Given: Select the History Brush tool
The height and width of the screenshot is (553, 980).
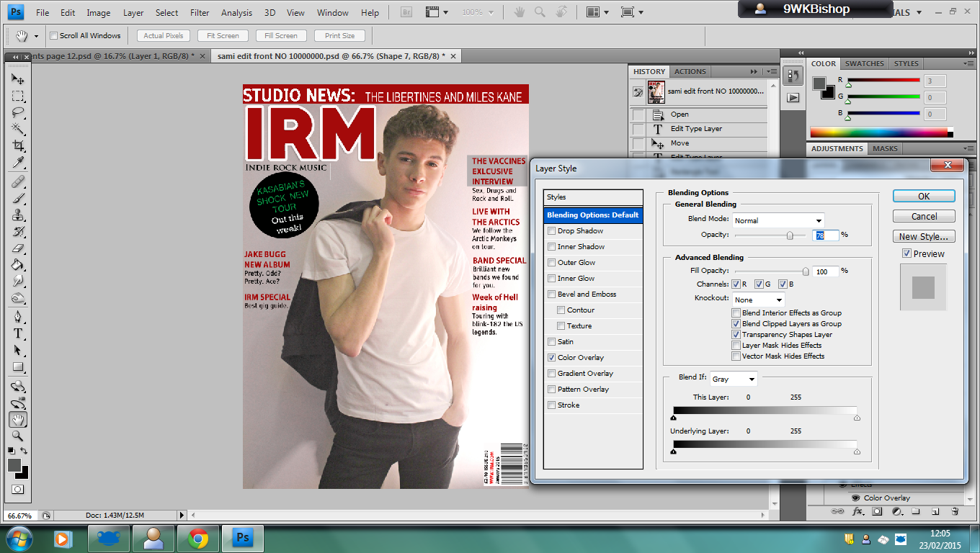Looking at the screenshot, I should pyautogui.click(x=18, y=231).
